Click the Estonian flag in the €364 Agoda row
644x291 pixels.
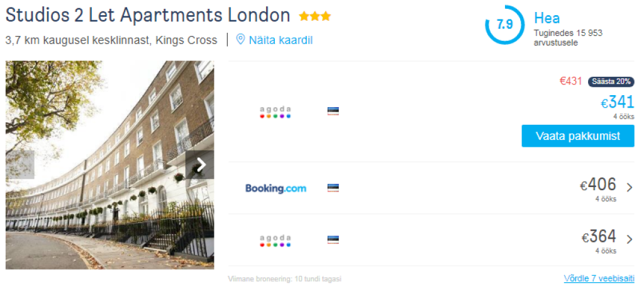click(333, 239)
